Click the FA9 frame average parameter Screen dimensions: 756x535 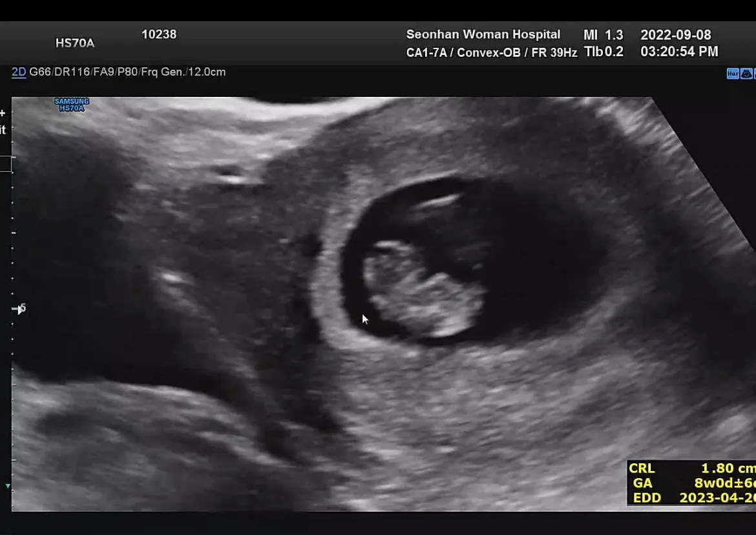103,72
